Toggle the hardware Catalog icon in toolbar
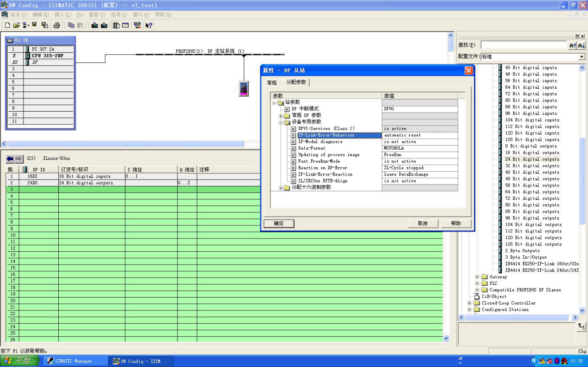588x367 pixels. [x=116, y=25]
